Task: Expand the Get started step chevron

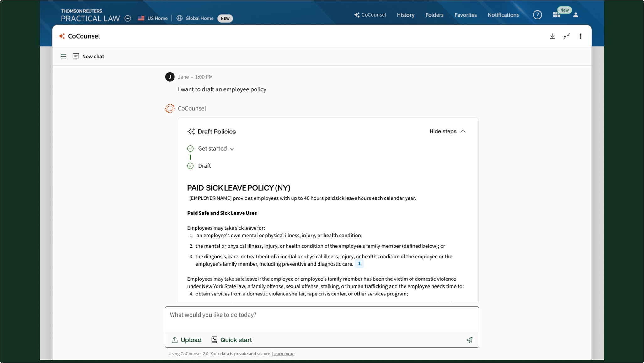Action: (x=232, y=149)
